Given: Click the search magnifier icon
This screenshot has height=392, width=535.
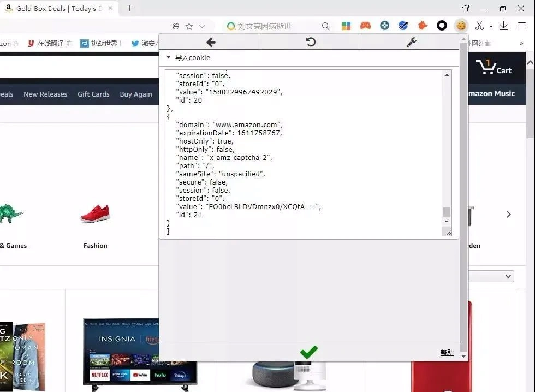Looking at the screenshot, I should coord(325,26).
